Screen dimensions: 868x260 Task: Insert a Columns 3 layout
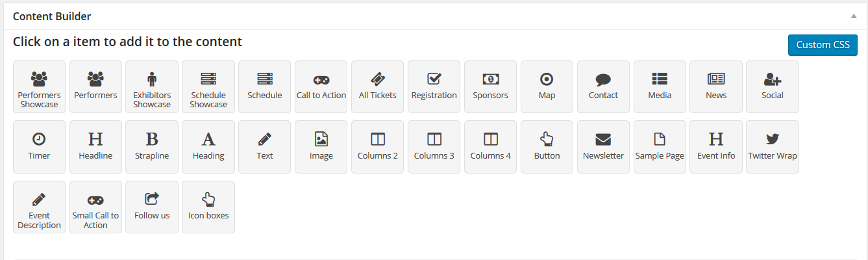(434, 147)
